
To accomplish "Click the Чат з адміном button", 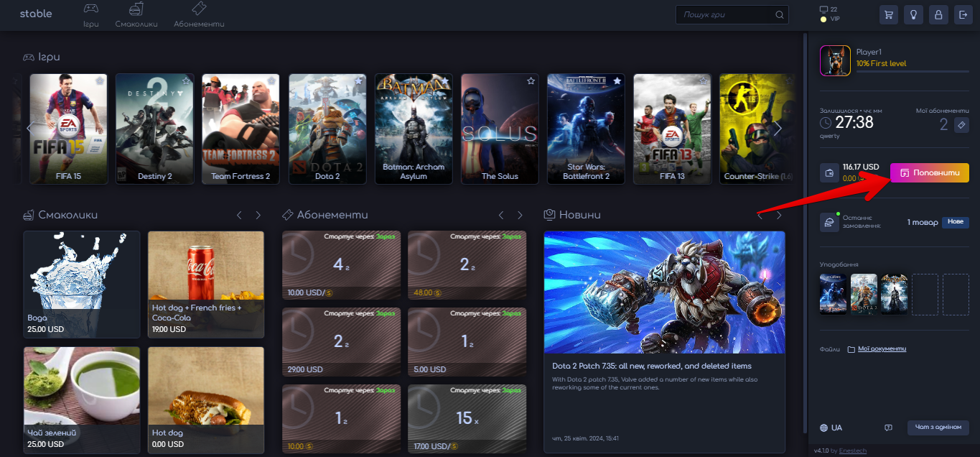I will 938,428.
